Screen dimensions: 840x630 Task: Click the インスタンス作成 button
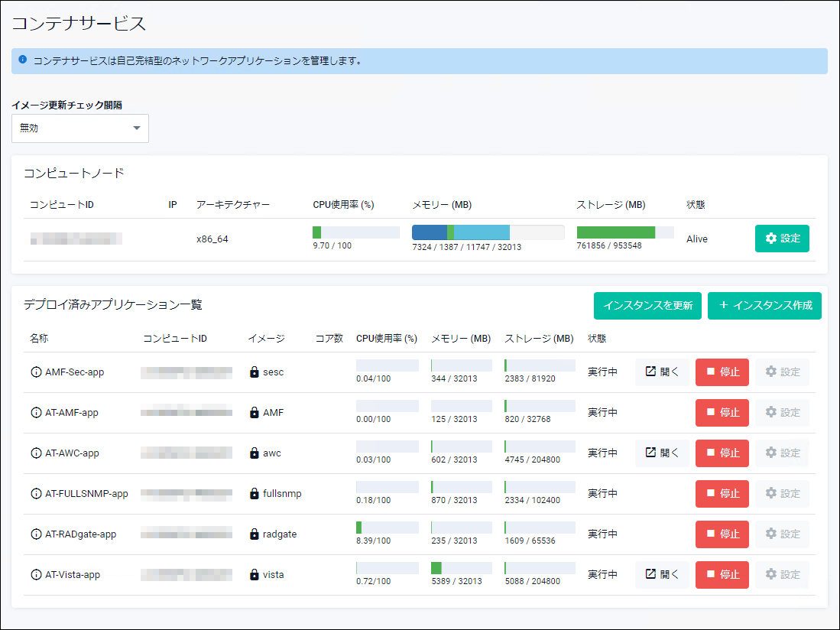[x=764, y=306]
